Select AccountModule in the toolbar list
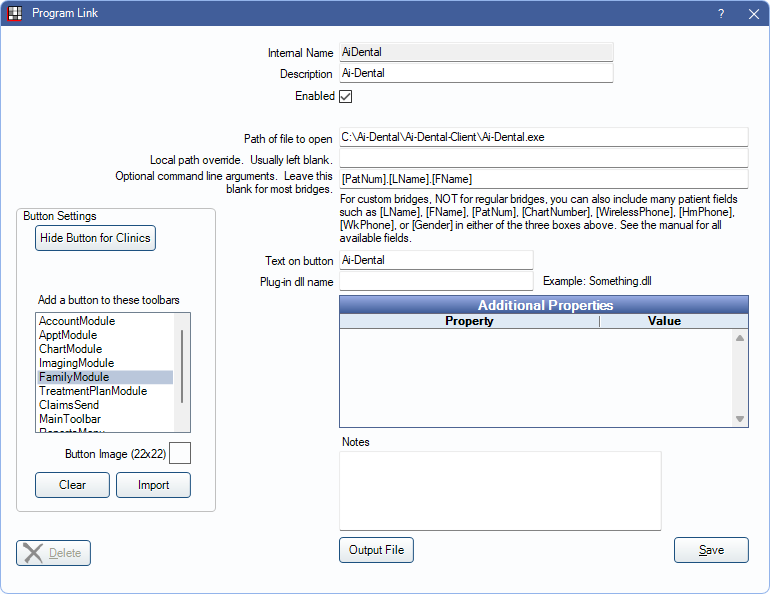 pyautogui.click(x=77, y=321)
